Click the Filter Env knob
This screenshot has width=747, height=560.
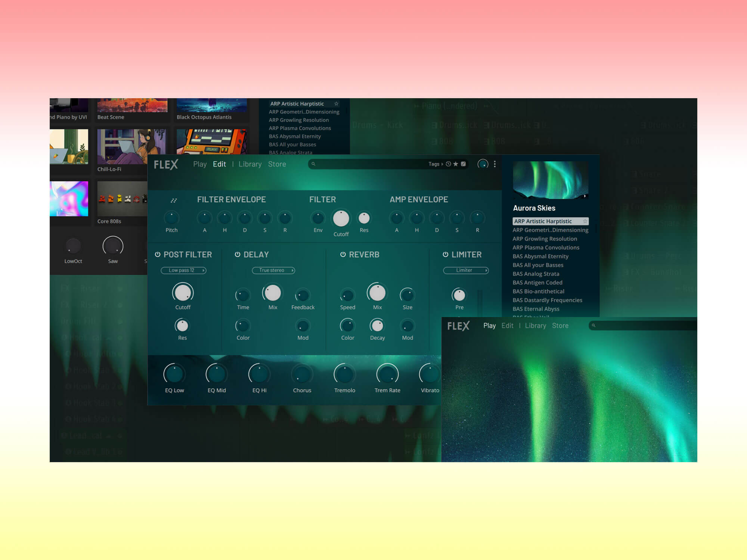(x=318, y=218)
